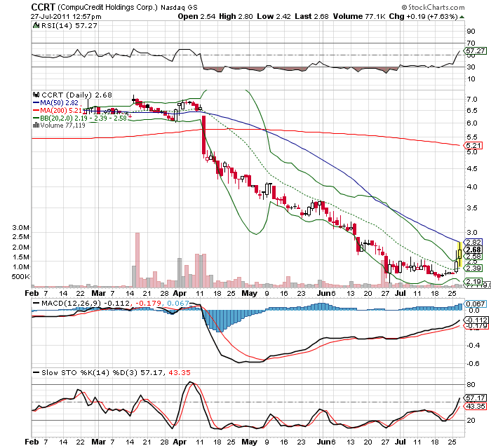Open the StockCharts.com copyright link
The width and height of the screenshot is (491, 448).
coord(433,7)
